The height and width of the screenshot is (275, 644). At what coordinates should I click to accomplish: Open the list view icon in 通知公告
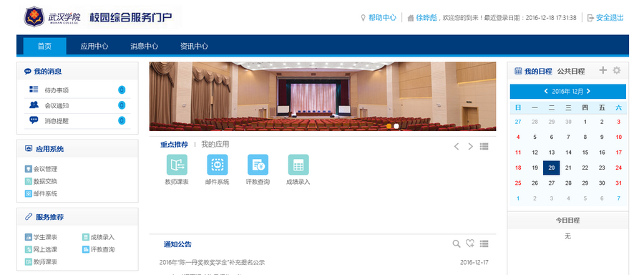(x=484, y=243)
